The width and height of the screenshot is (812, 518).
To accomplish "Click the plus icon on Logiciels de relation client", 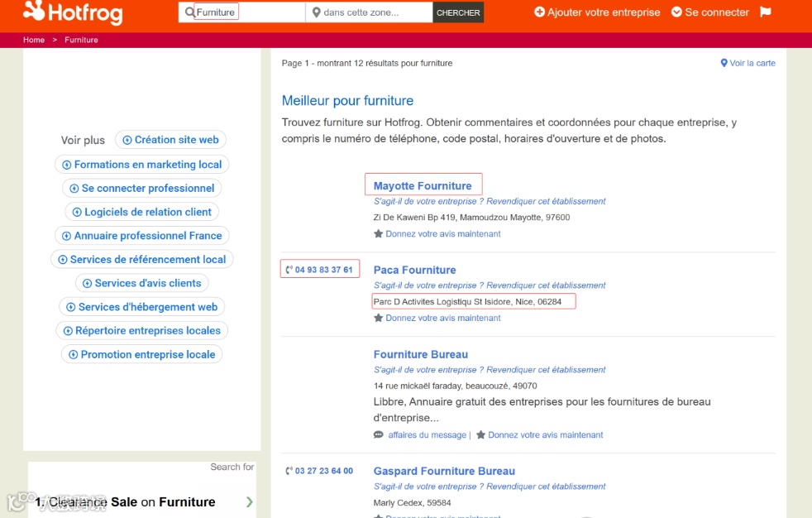I will pos(77,213).
